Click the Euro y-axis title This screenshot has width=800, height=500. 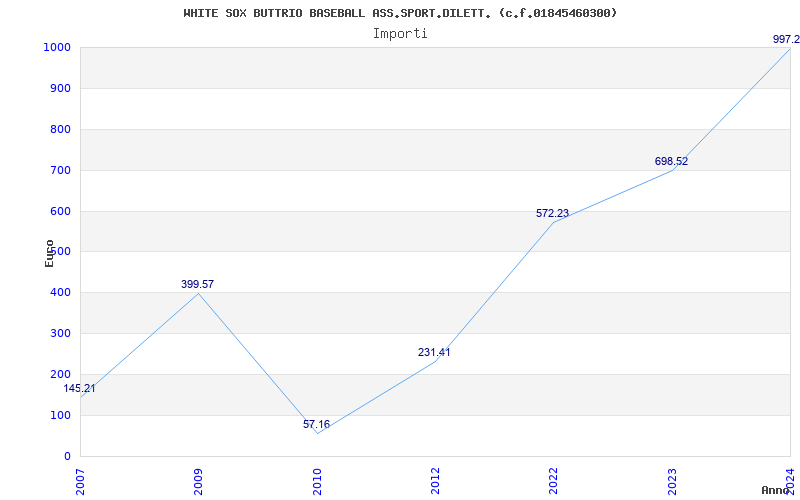[49, 253]
